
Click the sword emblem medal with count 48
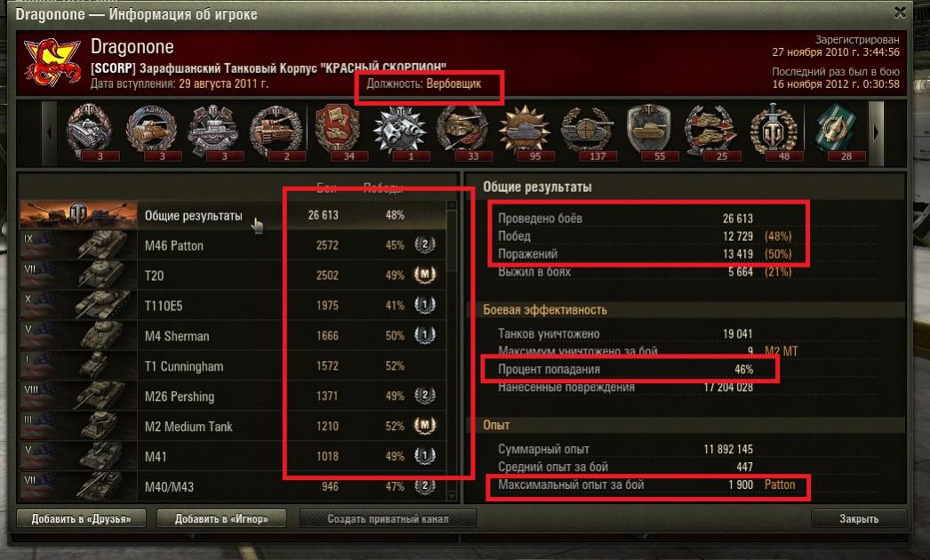[x=773, y=131]
